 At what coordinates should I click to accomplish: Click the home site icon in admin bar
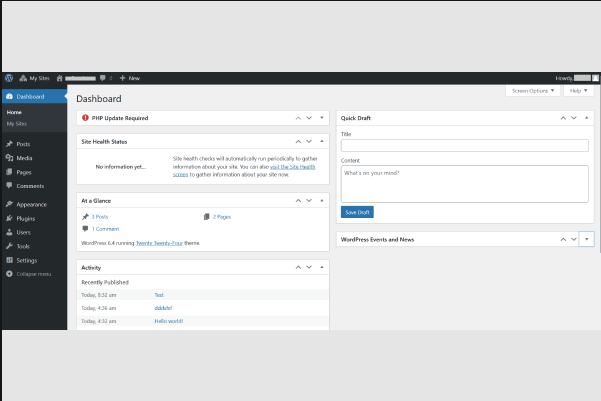pos(59,78)
